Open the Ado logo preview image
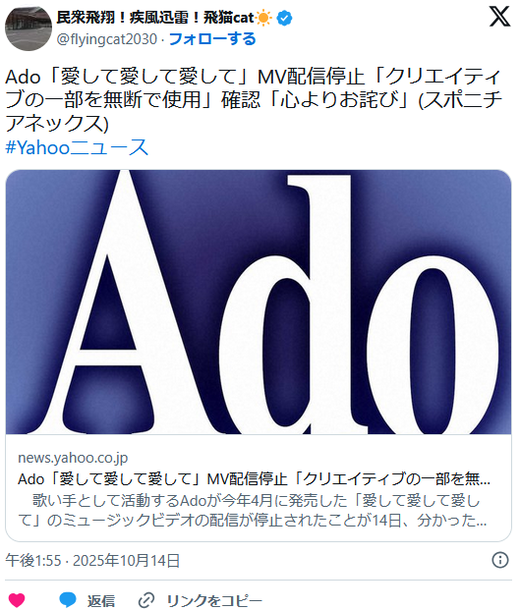Screen dimensions: 520x610 (258, 302)
